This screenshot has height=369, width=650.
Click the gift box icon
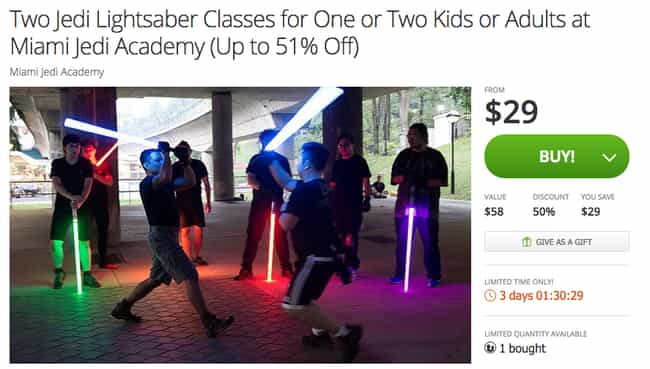coord(526,242)
